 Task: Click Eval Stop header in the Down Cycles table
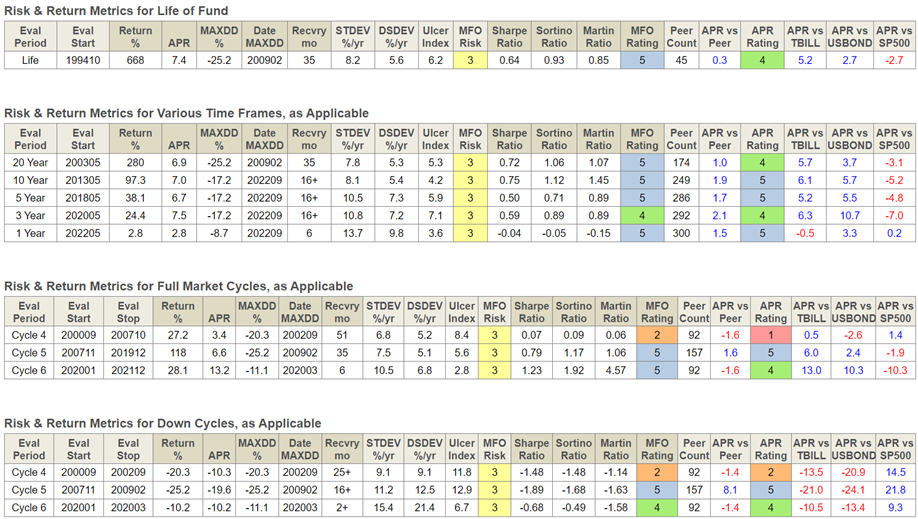pos(128,449)
